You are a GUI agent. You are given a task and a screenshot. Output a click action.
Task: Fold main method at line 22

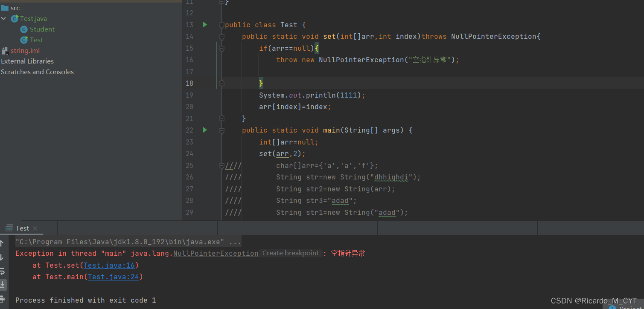[221, 130]
